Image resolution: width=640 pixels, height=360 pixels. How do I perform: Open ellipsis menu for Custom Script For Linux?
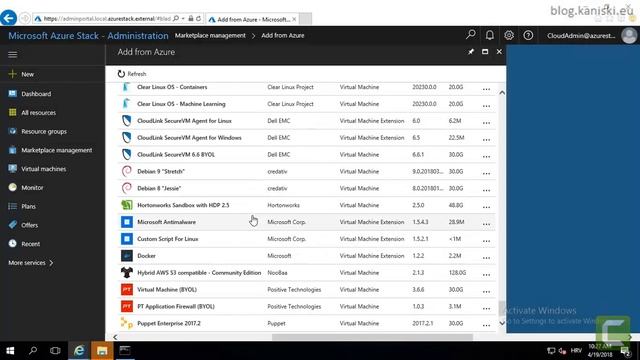486,241
